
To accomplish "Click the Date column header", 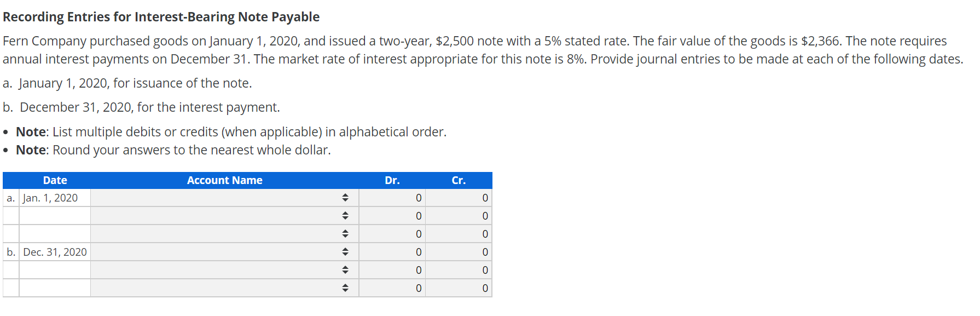I will (55, 180).
